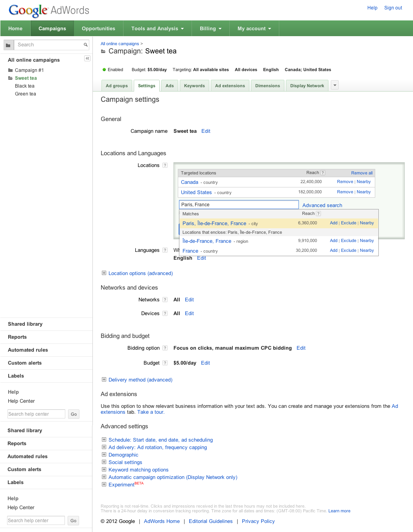Open Tools and Analysis menu
This screenshot has height=532, width=413.
point(157,29)
